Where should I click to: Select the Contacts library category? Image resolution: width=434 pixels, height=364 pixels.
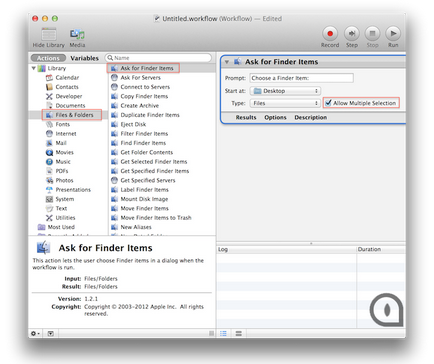[67, 87]
